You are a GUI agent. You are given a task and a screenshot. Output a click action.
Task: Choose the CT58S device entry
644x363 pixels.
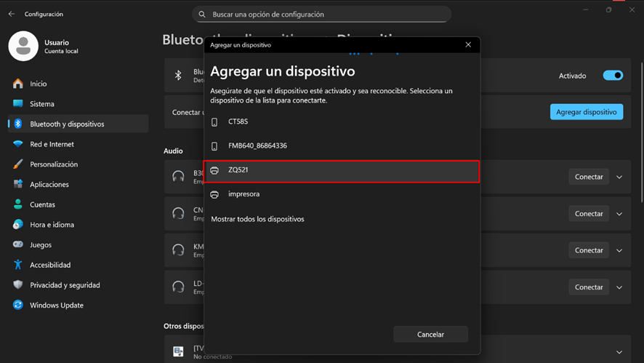[342, 121]
